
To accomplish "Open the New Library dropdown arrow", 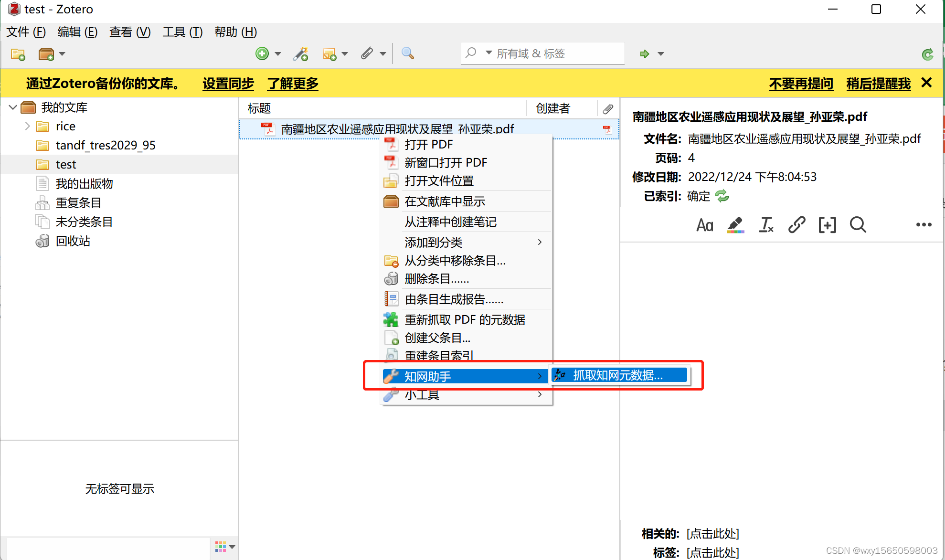I will click(x=62, y=54).
